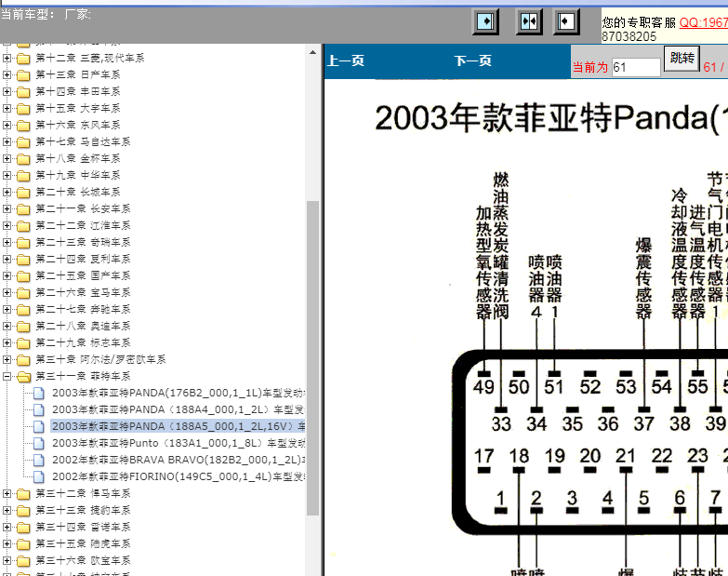Select highlighted PANDA（188A5_000,1_2L,16V）entry

(x=179, y=426)
